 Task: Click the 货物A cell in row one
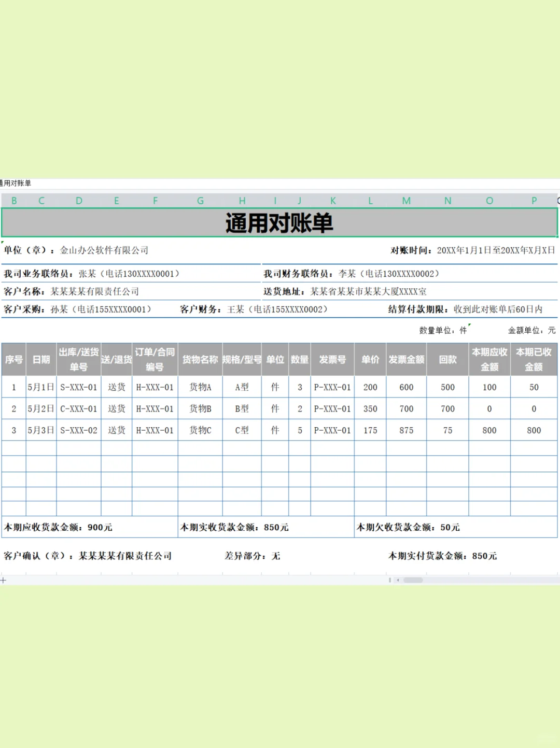201,387
